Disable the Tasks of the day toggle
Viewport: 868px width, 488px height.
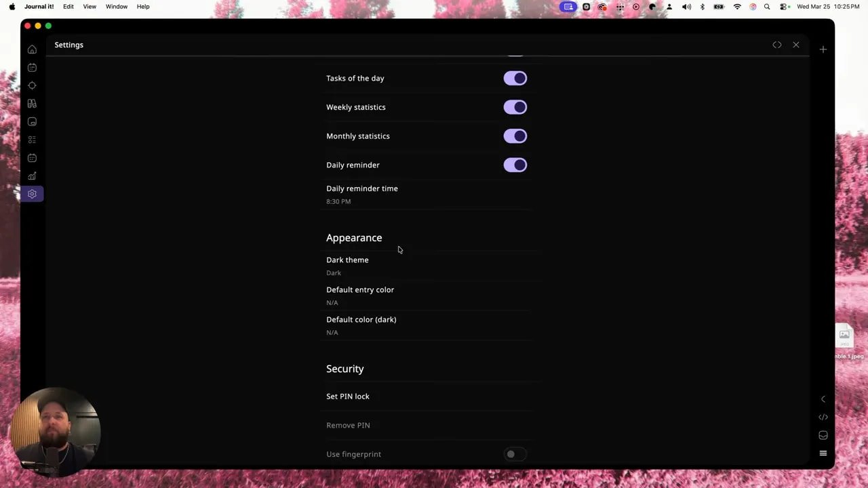(x=515, y=78)
